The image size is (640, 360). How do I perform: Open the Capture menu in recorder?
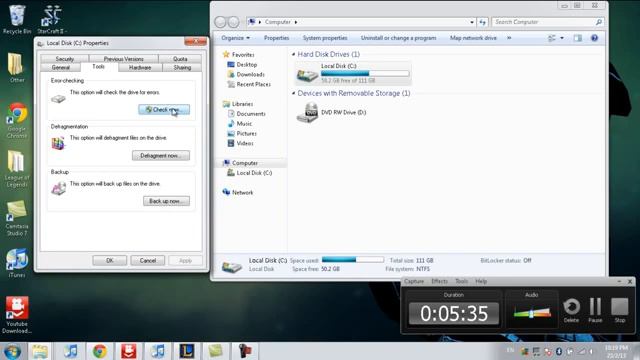pos(414,281)
